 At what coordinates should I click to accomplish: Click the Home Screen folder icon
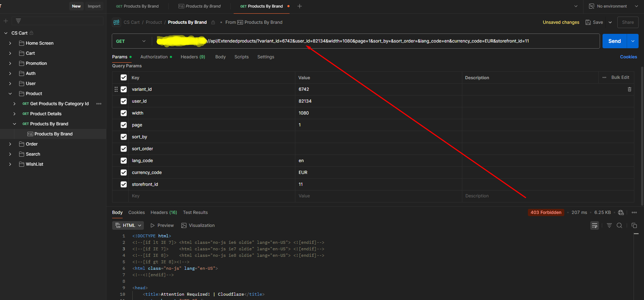click(22, 43)
